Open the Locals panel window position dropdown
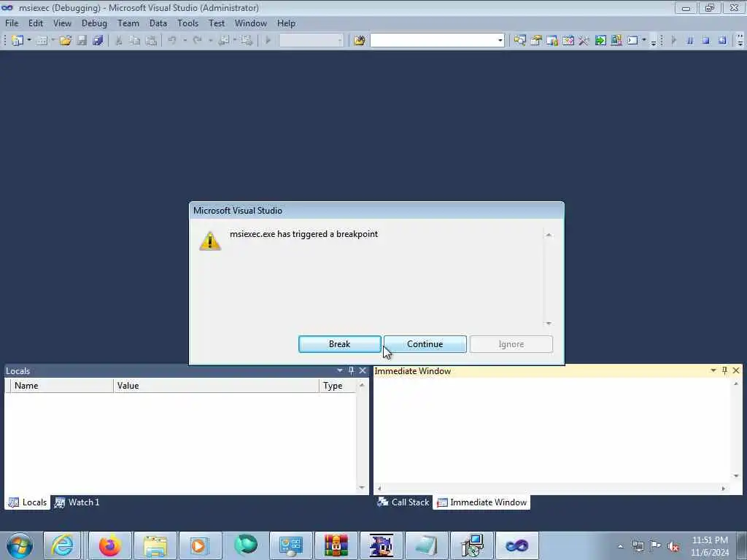 340,370
